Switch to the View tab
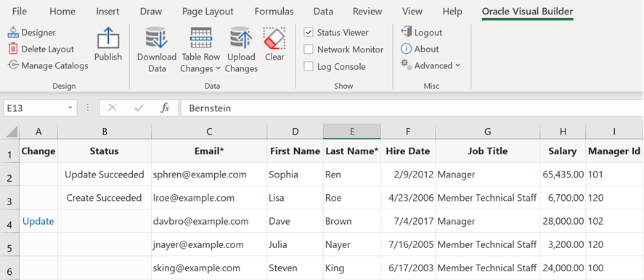This screenshot has width=644, height=280. pos(412,12)
